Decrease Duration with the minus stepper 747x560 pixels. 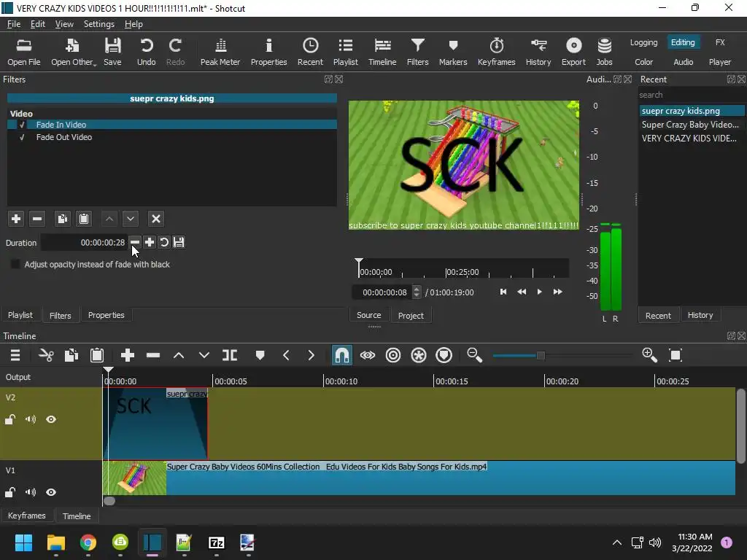point(135,242)
